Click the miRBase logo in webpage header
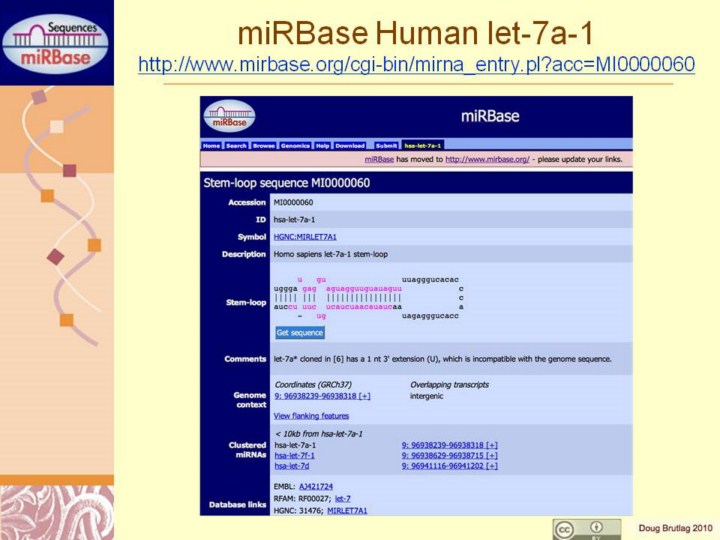Viewport: 720px width, 540px height. [229, 116]
